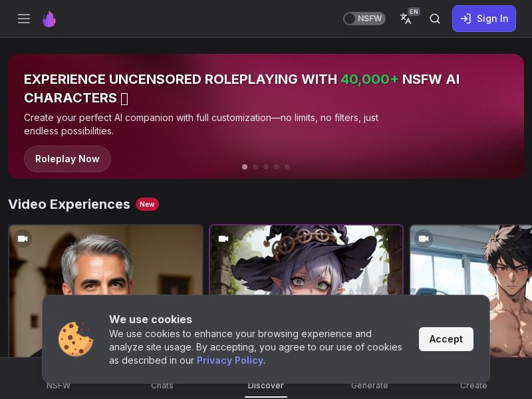Screen dimensions: 532x399
Task: Toggle the NSFW content switch
Action: (364, 19)
